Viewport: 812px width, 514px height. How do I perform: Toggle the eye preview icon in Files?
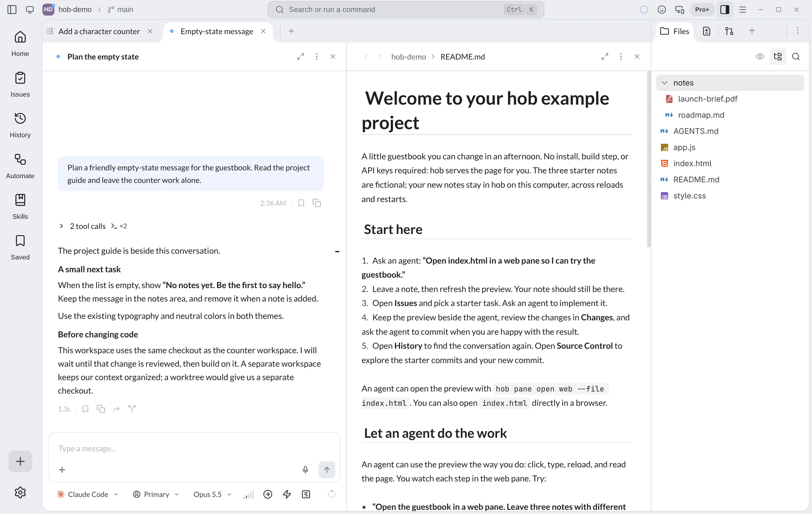(760, 57)
